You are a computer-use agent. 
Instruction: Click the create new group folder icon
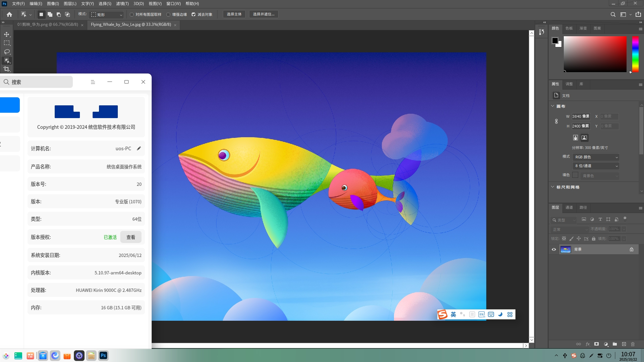point(615,344)
